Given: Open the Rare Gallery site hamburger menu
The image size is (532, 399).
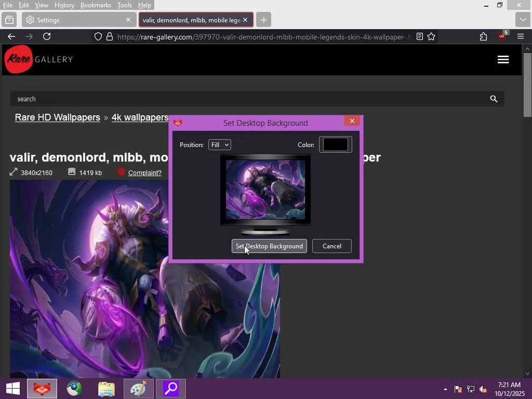Looking at the screenshot, I should 503,60.
